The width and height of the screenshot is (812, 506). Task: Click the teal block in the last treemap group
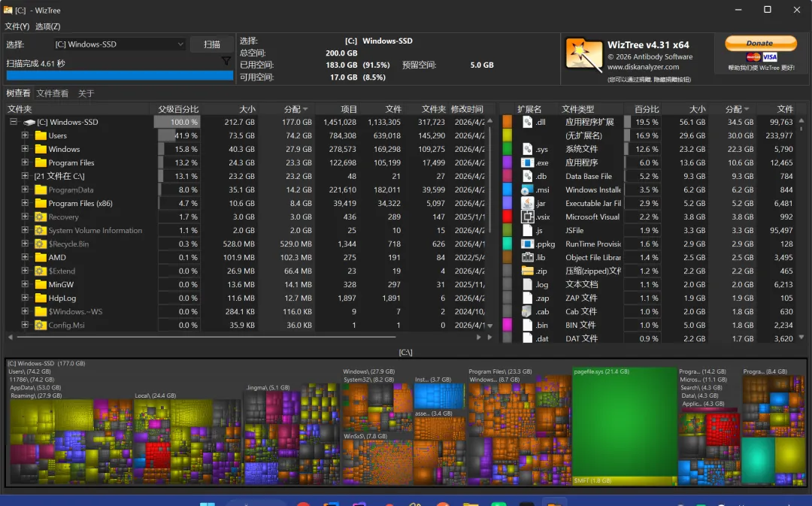(x=757, y=460)
